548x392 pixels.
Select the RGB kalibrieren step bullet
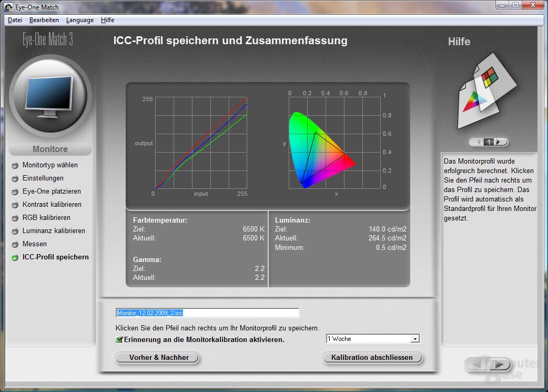(15, 218)
